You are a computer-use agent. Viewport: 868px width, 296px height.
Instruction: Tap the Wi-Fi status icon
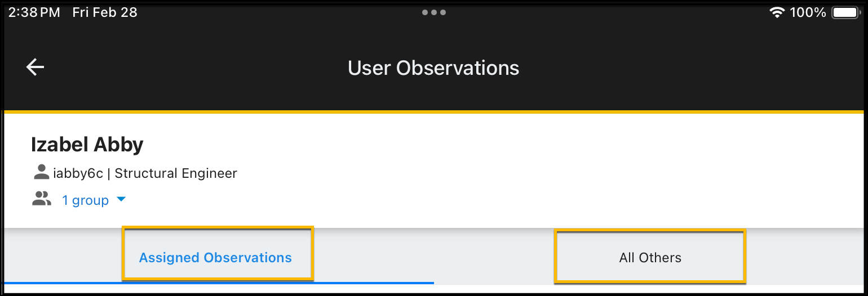(x=777, y=12)
